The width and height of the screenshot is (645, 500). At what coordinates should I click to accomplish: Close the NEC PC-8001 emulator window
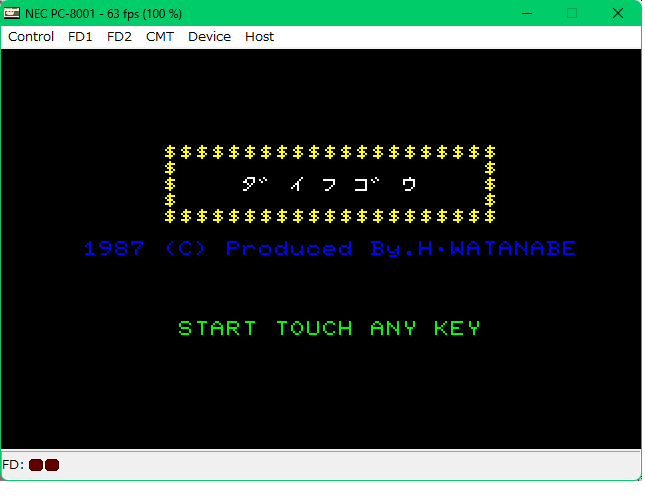click(618, 13)
